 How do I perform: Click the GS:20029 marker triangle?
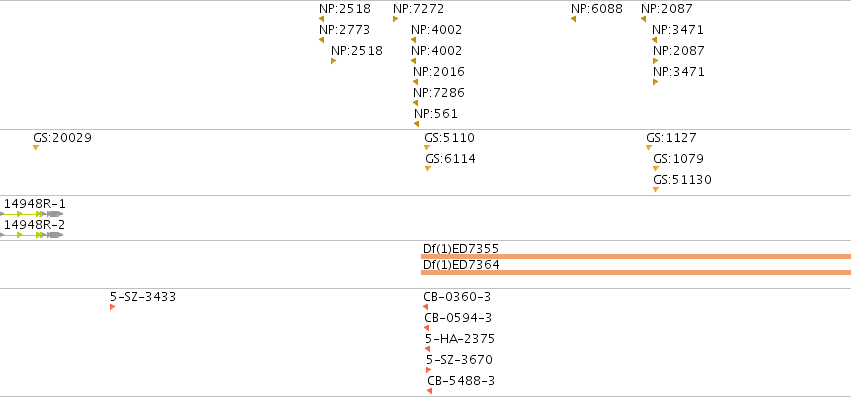36,148
